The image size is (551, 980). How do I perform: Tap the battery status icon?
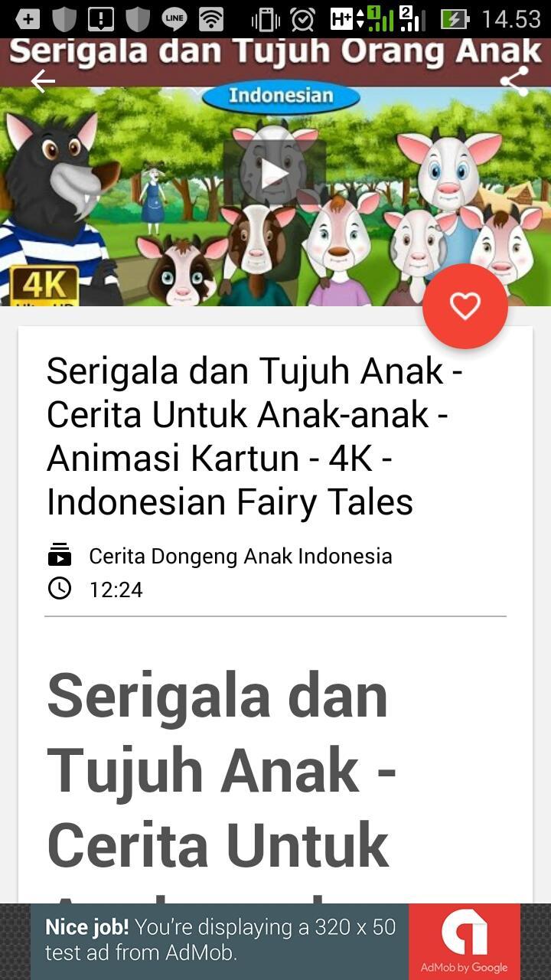point(455,19)
